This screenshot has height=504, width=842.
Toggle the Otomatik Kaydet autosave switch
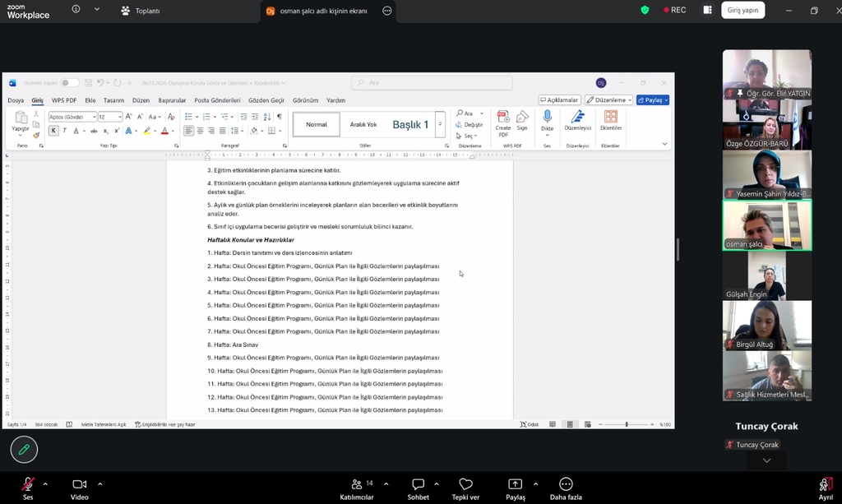70,83
